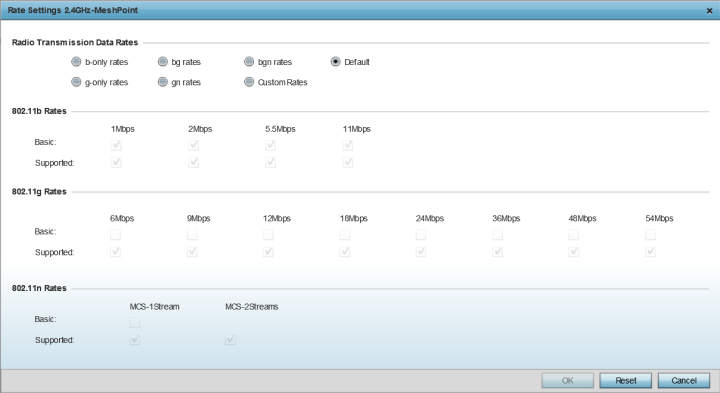Enable Basic rate checkbox for 24Mbps
720x393 pixels.
(421, 235)
